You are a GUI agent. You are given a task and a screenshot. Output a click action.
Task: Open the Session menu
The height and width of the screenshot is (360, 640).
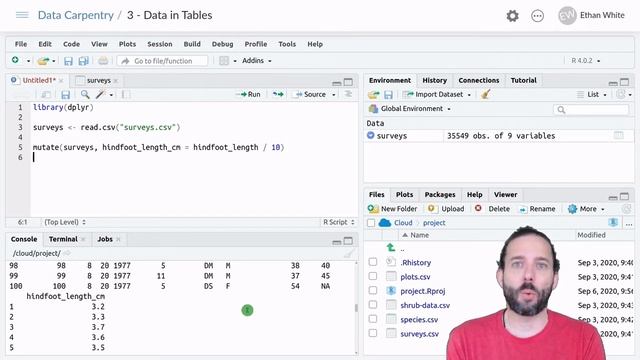tap(160, 44)
